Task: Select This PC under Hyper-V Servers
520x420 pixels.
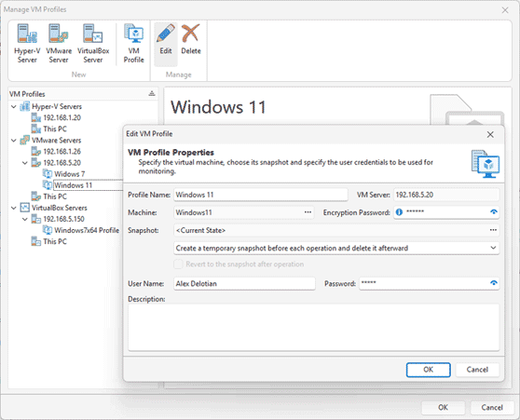Action: point(55,129)
